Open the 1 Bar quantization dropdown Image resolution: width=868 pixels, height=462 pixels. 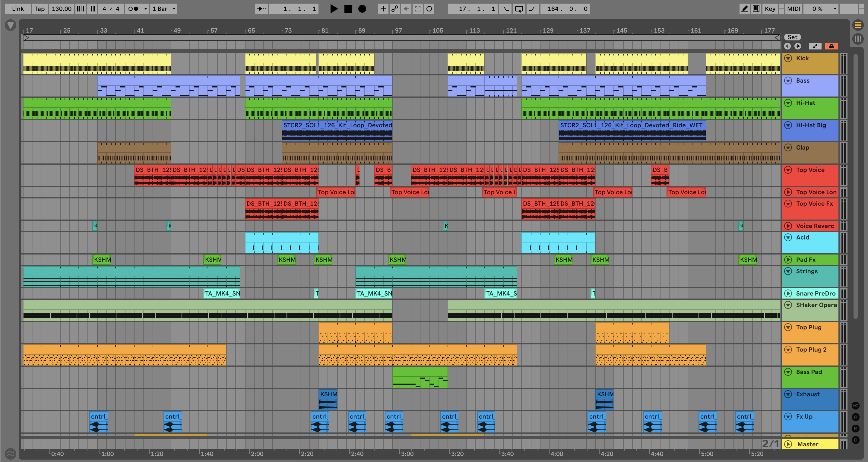[164, 9]
